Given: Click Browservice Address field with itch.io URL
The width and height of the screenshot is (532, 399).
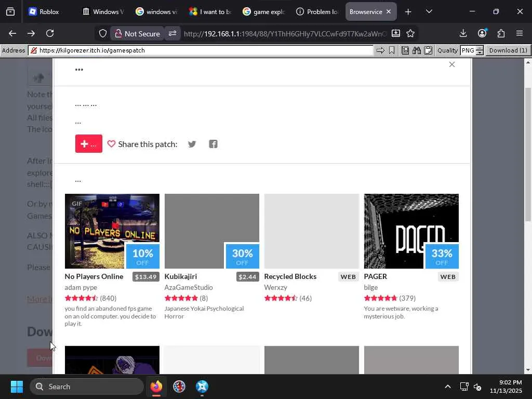Looking at the screenshot, I should [x=201, y=50].
